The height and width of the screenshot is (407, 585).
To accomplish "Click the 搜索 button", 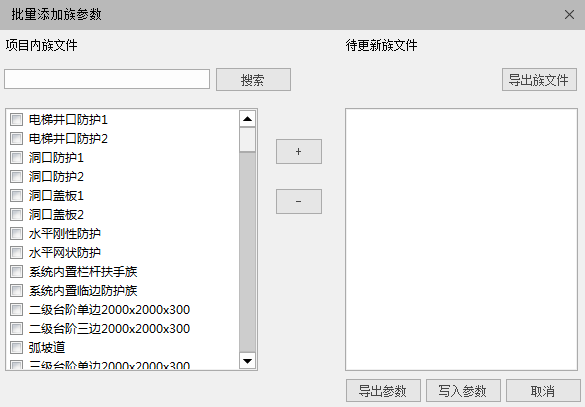I will [x=253, y=79].
